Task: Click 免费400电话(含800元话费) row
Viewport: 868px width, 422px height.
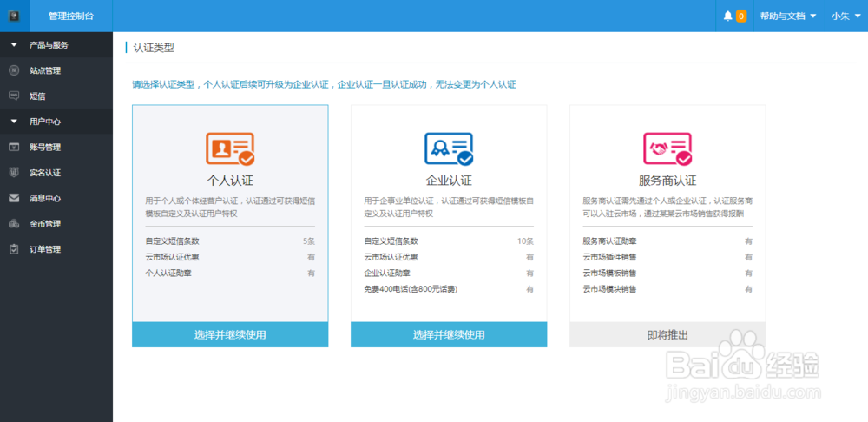Action: point(449,289)
